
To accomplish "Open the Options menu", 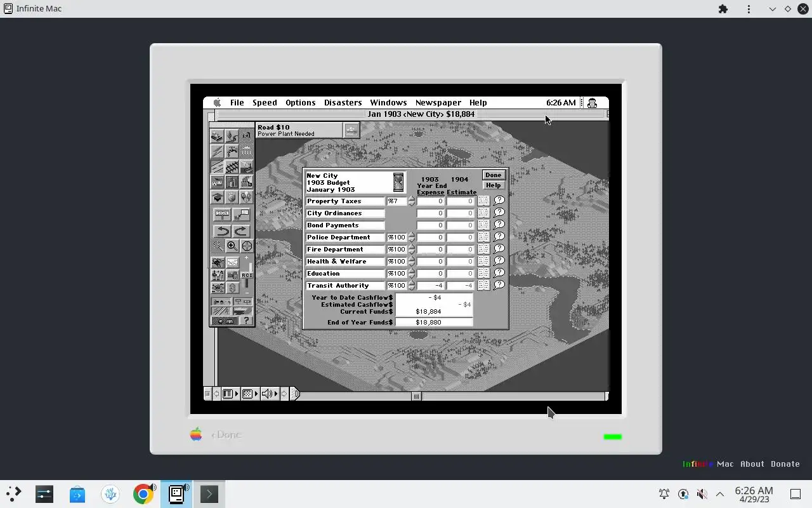I will click(300, 102).
